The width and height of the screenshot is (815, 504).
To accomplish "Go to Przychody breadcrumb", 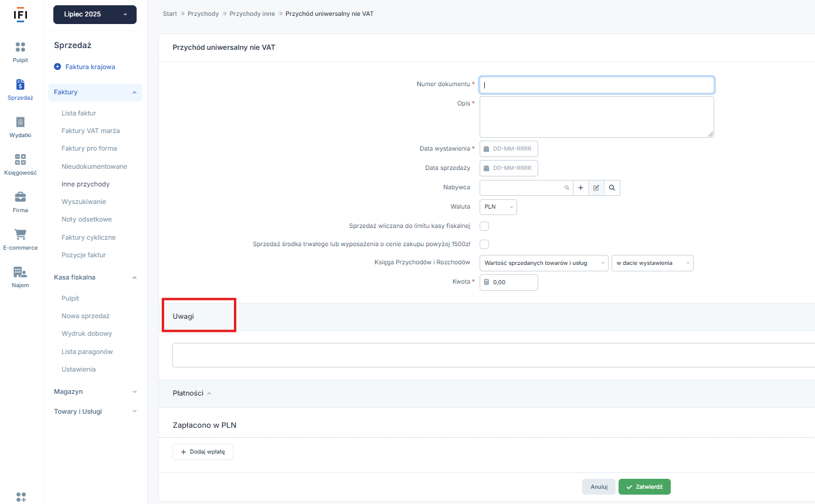I will coord(203,13).
